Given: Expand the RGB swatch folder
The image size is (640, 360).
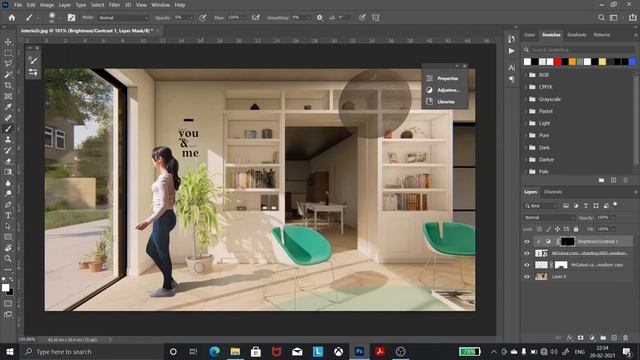Looking at the screenshot, I should click(526, 75).
